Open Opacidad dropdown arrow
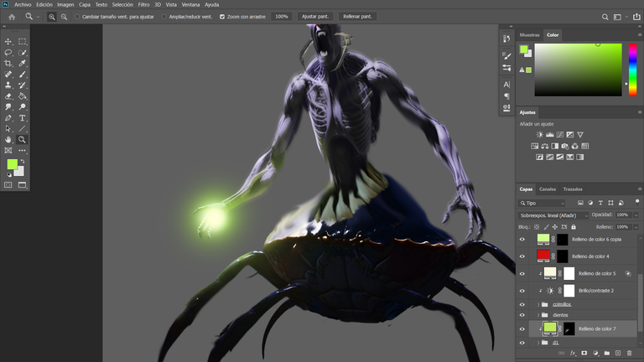 tap(636, 215)
